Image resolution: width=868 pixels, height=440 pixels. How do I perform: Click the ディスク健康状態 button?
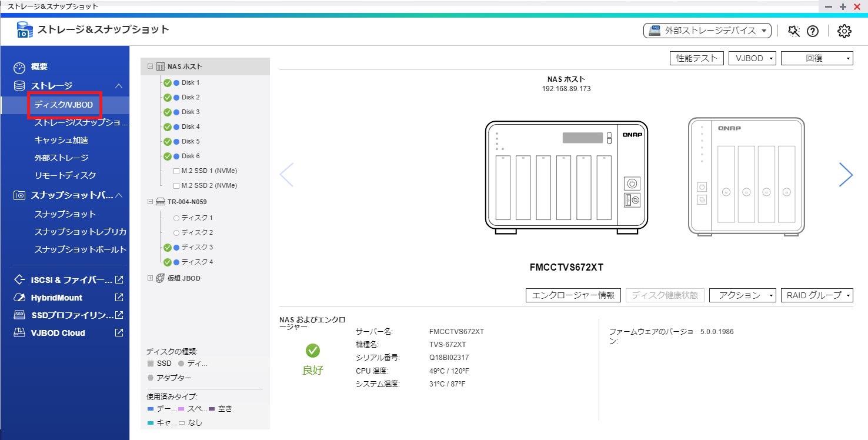(665, 295)
